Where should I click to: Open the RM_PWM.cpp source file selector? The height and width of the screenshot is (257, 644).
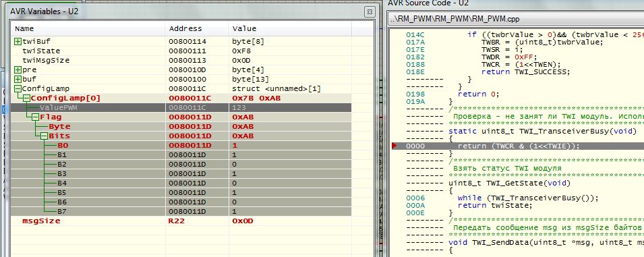[x=516, y=20]
